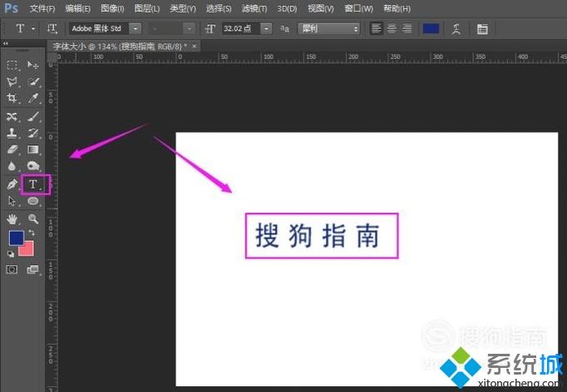This screenshot has height=392, width=567.
Task: Click the blue text color swatch
Action: click(x=431, y=28)
